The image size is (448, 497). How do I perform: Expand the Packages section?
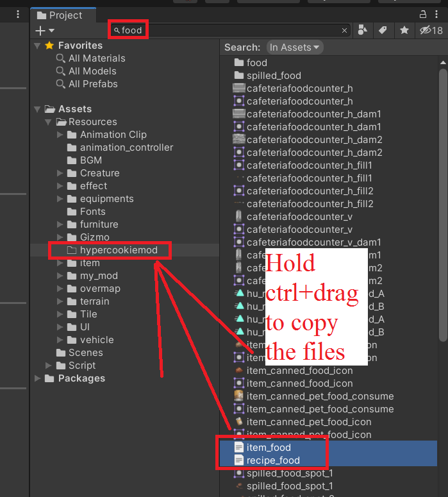coord(37,378)
